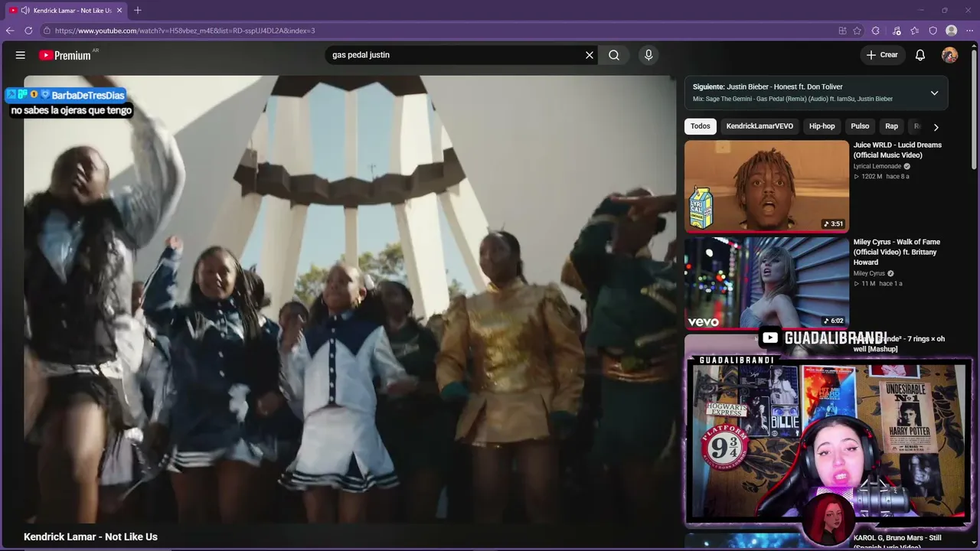Start voice search with the microphone
This screenshot has height=551, width=980.
pos(648,55)
